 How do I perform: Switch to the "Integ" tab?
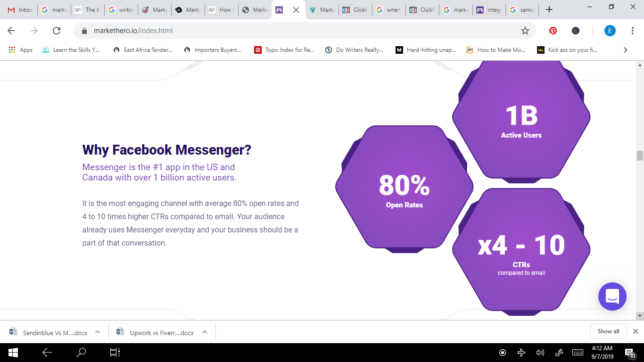coord(489,10)
